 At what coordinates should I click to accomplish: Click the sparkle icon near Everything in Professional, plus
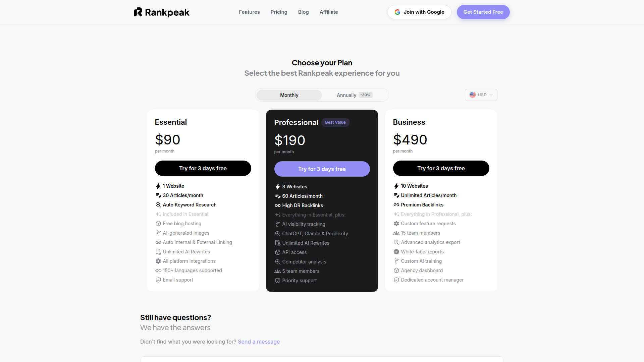point(396,214)
